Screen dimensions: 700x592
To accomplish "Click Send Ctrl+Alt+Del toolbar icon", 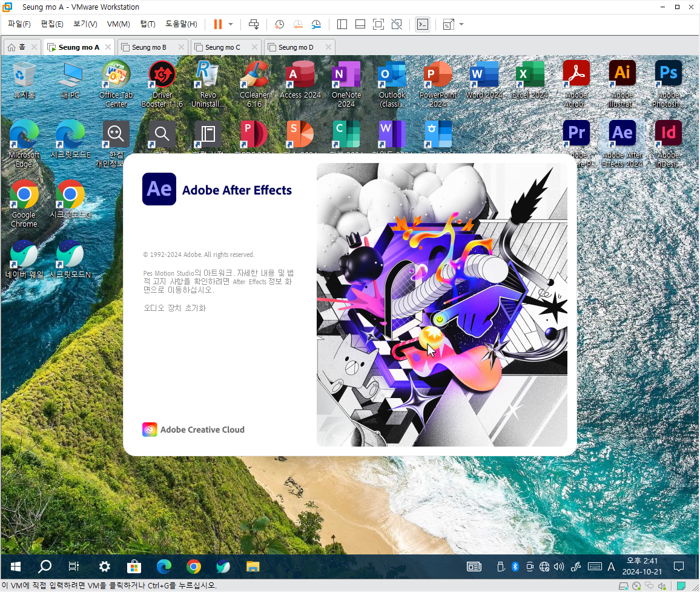I will coord(254,24).
